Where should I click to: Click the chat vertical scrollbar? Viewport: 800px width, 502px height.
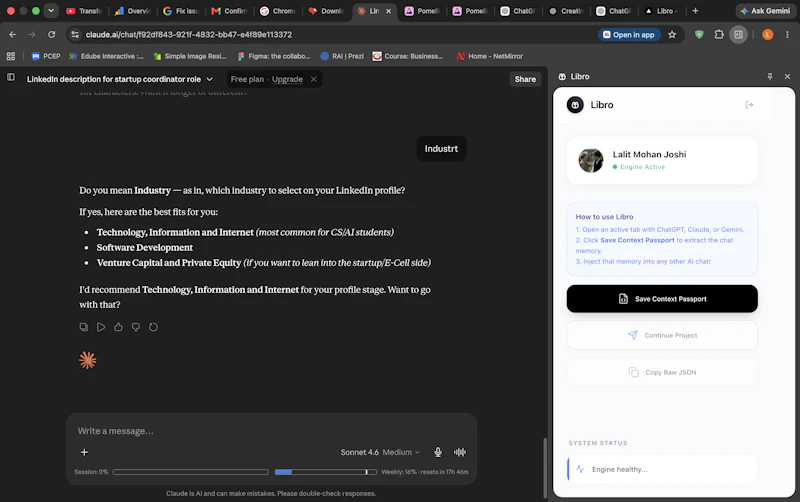point(544,467)
